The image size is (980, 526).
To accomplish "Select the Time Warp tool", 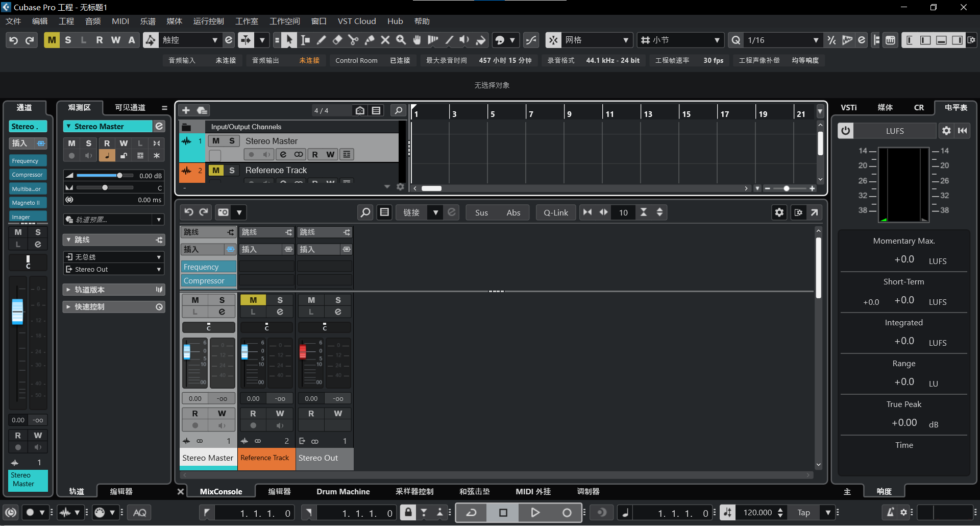I will click(433, 40).
